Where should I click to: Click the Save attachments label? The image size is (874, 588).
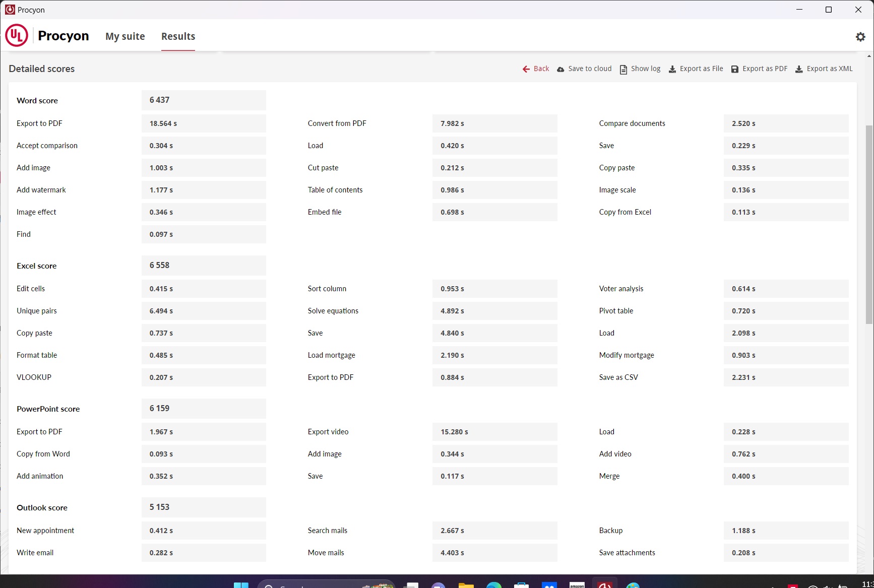627,553
